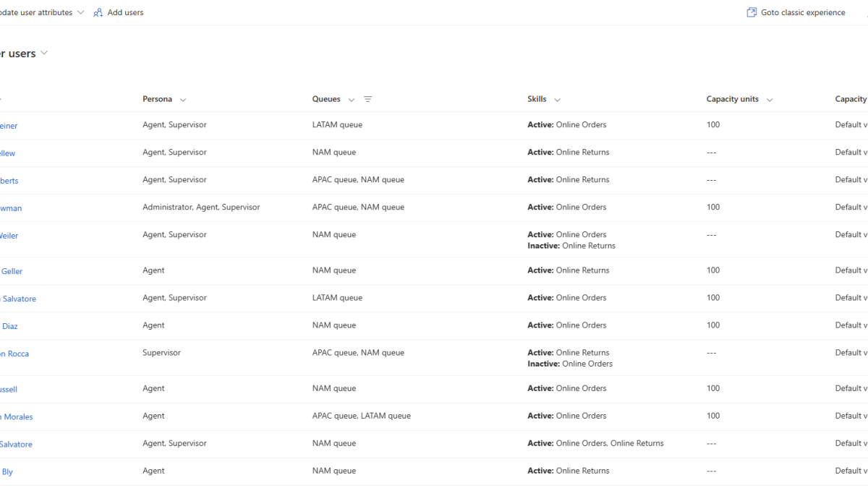Open the Geller user record
Screen dimensions: 868x488
12,271
